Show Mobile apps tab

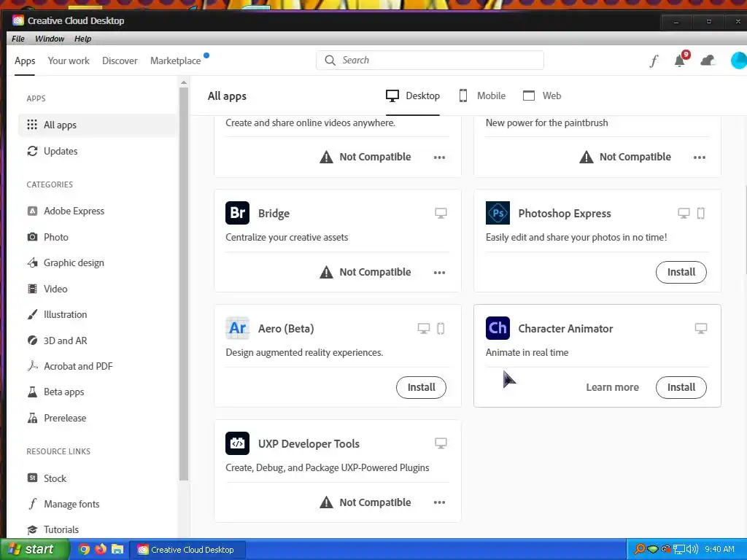point(482,96)
